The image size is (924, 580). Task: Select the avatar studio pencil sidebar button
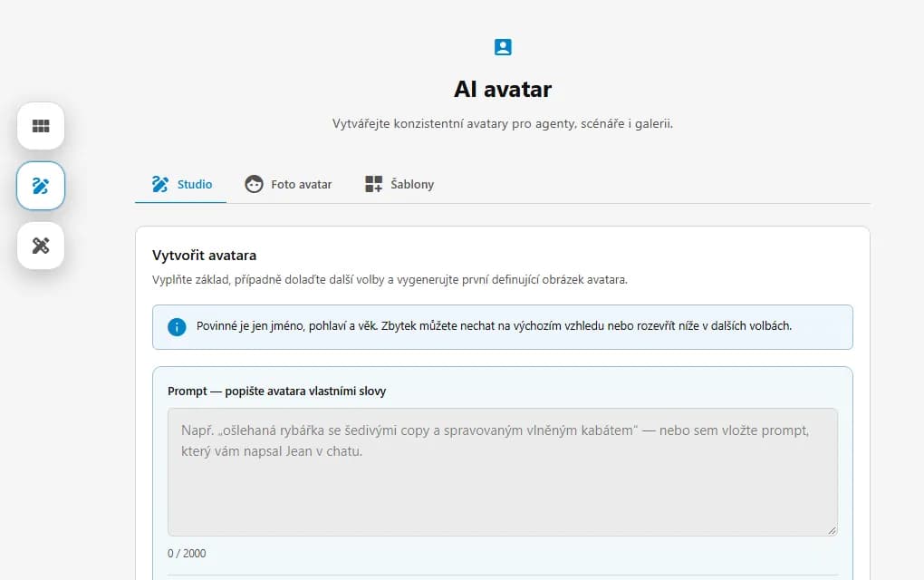tap(41, 186)
